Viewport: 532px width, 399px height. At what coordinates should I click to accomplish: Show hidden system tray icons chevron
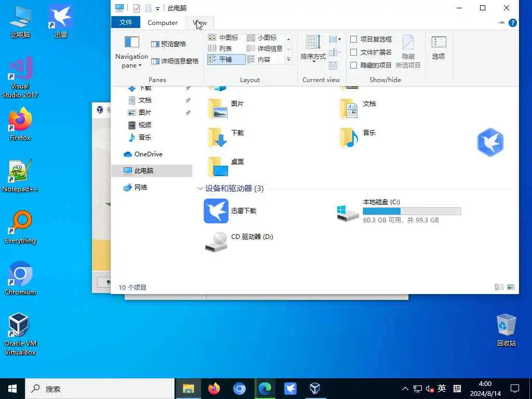pos(405,389)
